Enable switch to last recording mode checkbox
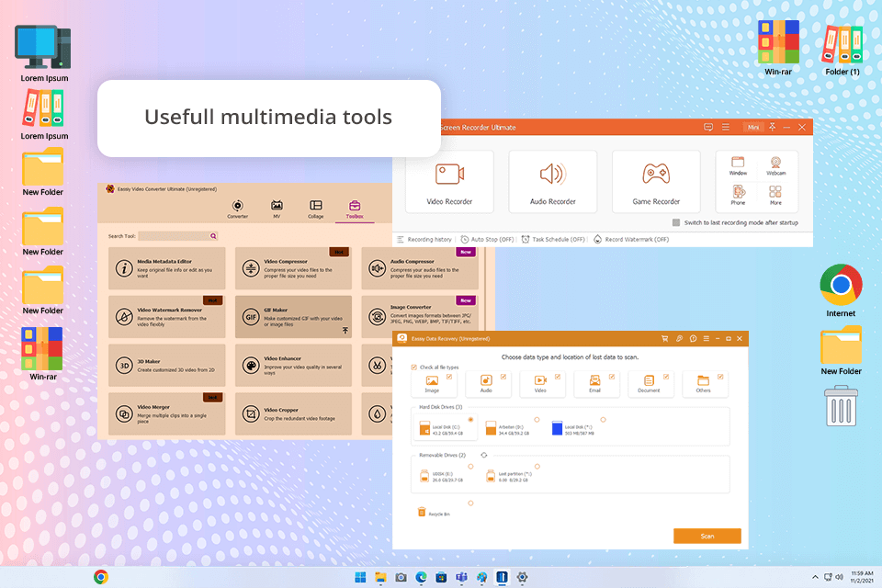Image resolution: width=882 pixels, height=588 pixels. coord(676,222)
